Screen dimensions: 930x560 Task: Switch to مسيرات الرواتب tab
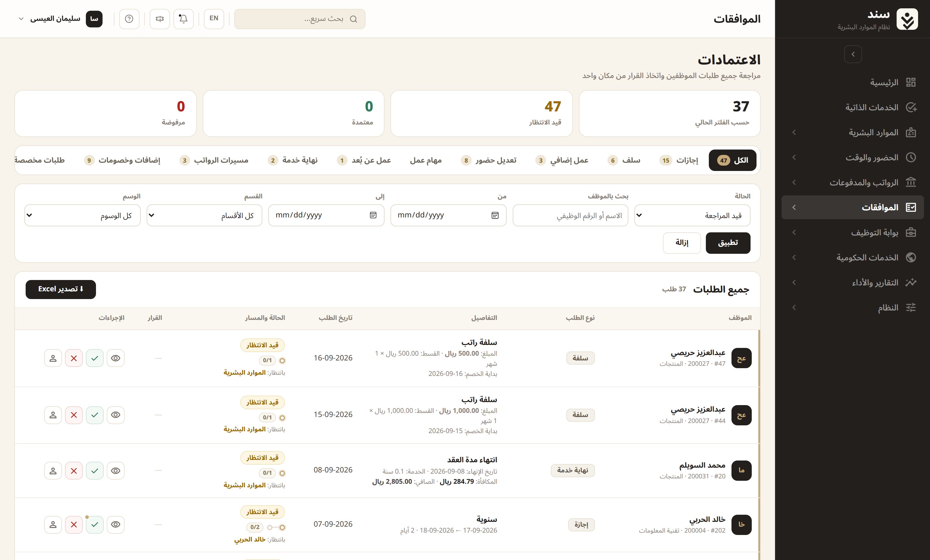click(214, 160)
